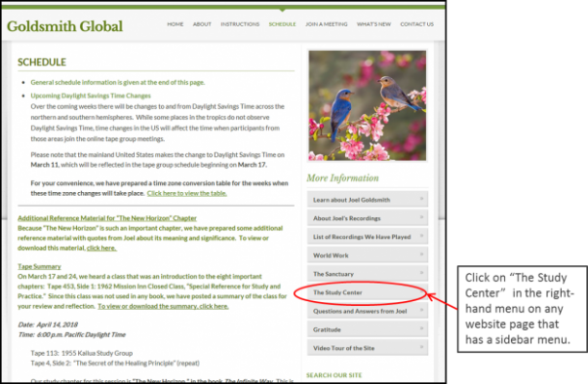This screenshot has height=384, width=588.
Task: Click arrow icon on The Sanctuary row
Action: [x=421, y=273]
